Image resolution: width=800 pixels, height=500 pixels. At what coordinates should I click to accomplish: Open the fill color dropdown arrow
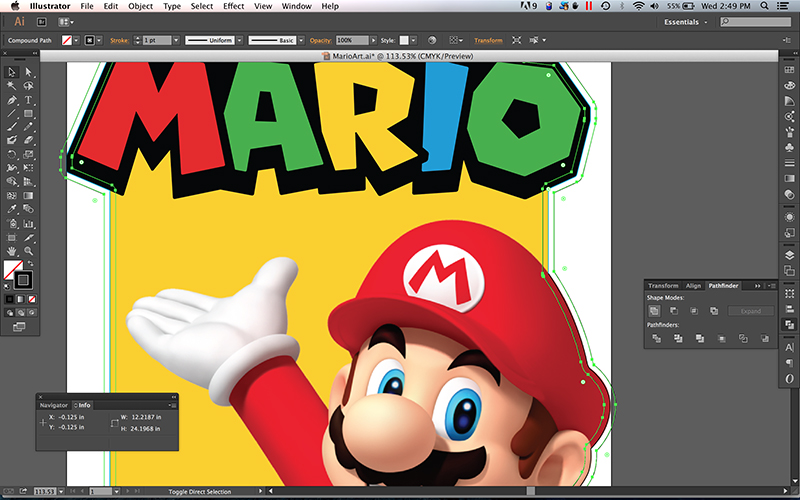tap(77, 40)
